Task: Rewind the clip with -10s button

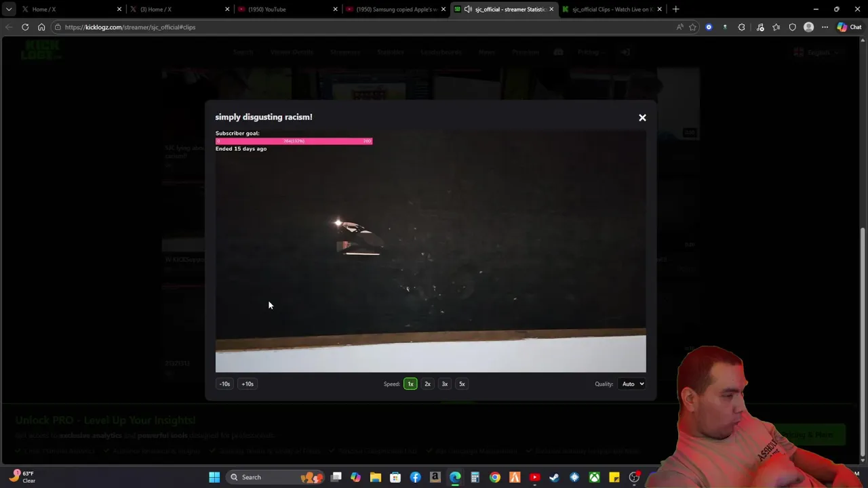Action: point(224,384)
